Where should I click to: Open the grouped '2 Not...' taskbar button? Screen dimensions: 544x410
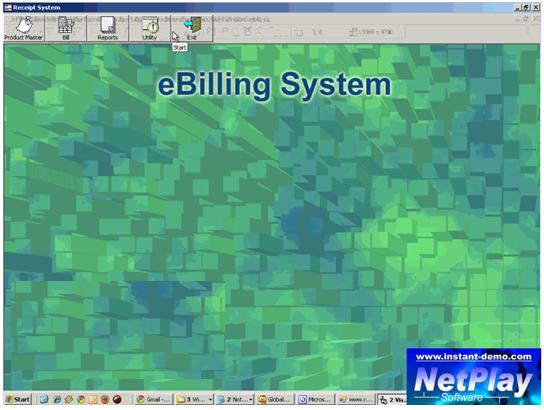[x=234, y=399]
